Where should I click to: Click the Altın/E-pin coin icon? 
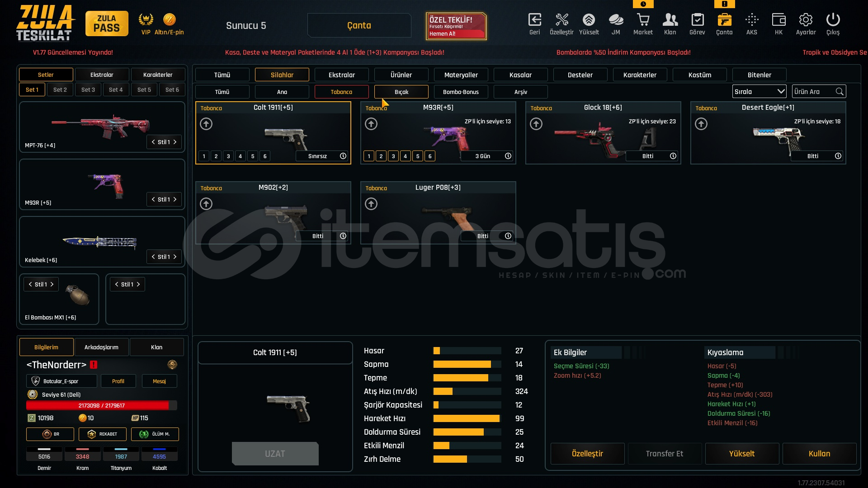169,19
